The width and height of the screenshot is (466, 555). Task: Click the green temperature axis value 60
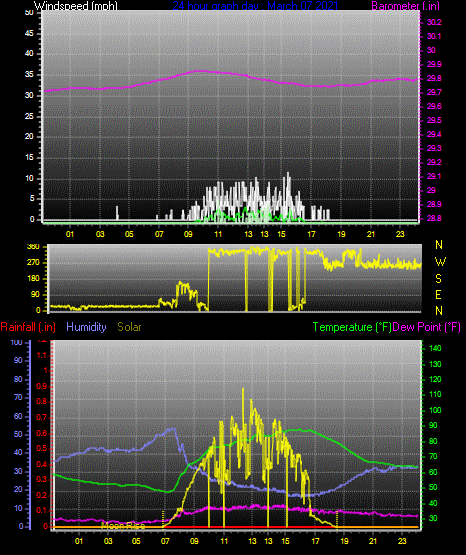[433, 473]
